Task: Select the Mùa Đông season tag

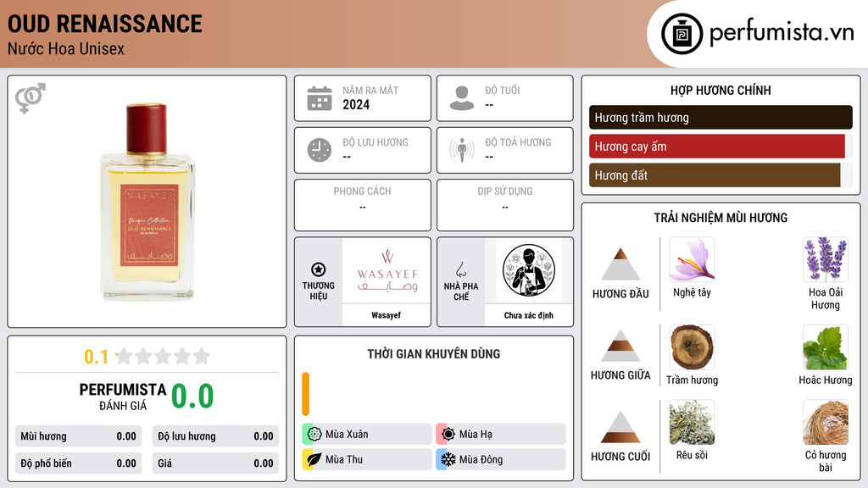Action: (x=501, y=459)
